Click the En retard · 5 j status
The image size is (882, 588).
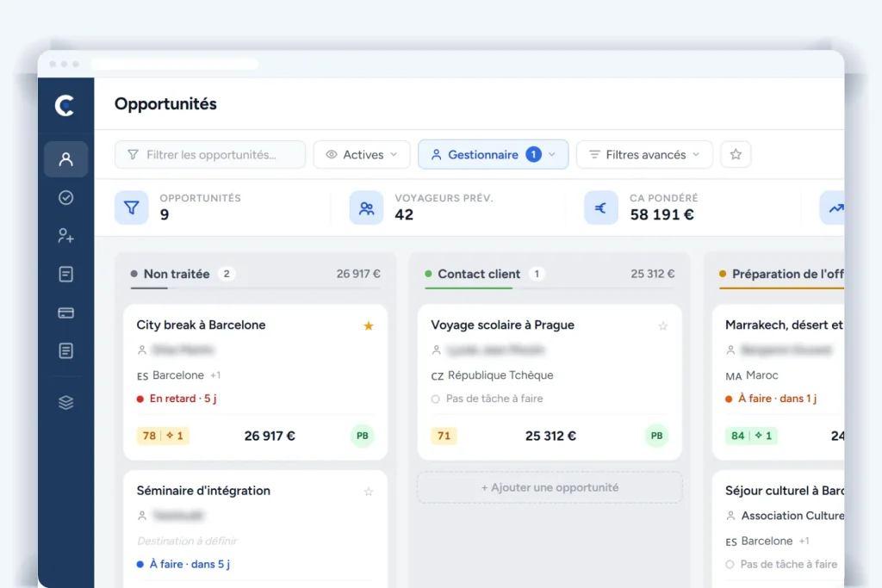click(177, 399)
